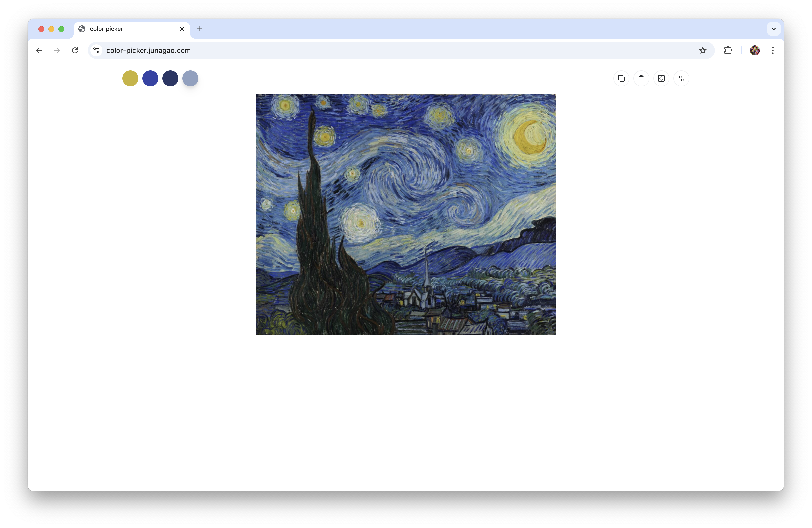Select the mustard yellow color swatch

click(130, 78)
